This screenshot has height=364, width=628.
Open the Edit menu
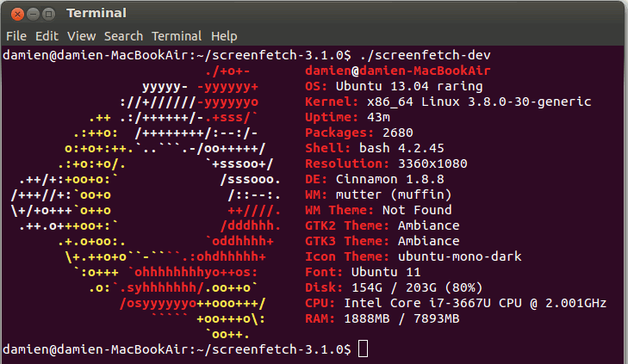pos(47,36)
